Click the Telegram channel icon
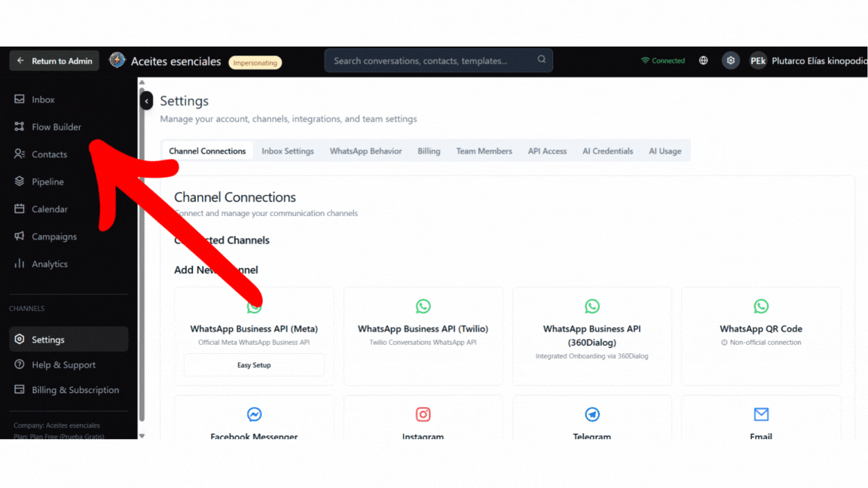 [x=592, y=415]
